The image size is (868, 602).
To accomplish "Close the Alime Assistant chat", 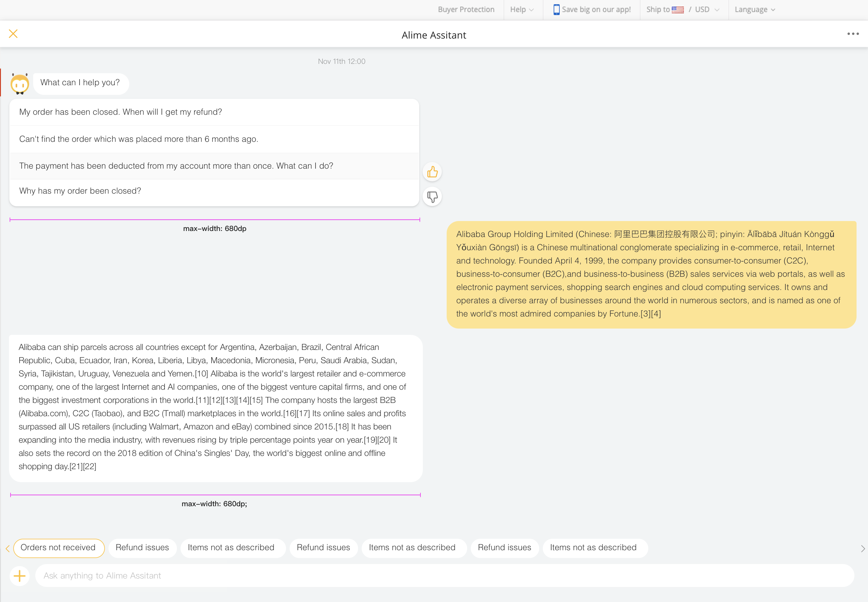I will click(x=13, y=34).
